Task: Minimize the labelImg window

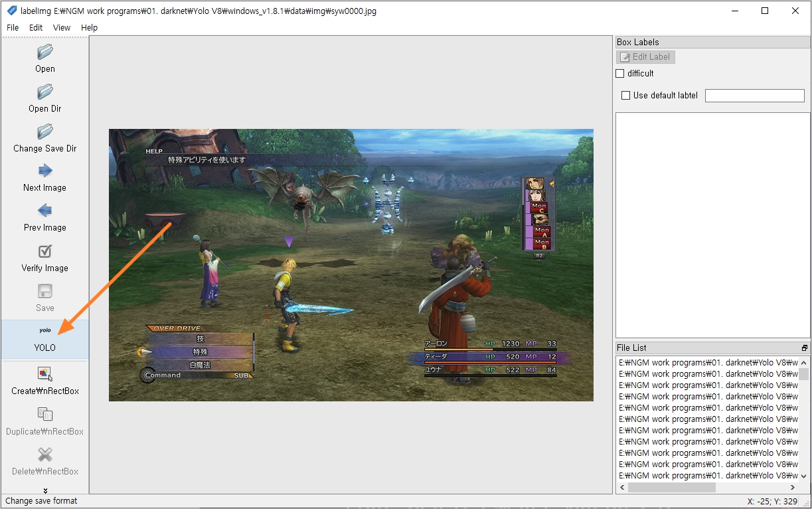Action: tap(734, 11)
